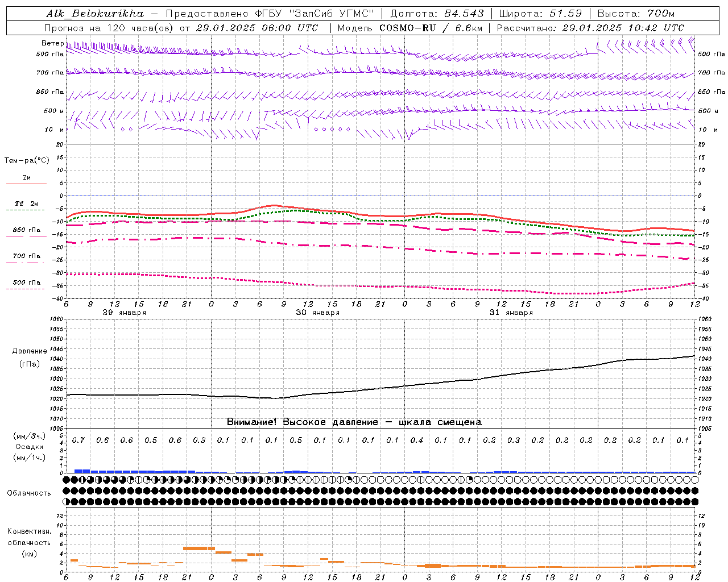Click the 'Высота: 700м' header field

(636, 14)
